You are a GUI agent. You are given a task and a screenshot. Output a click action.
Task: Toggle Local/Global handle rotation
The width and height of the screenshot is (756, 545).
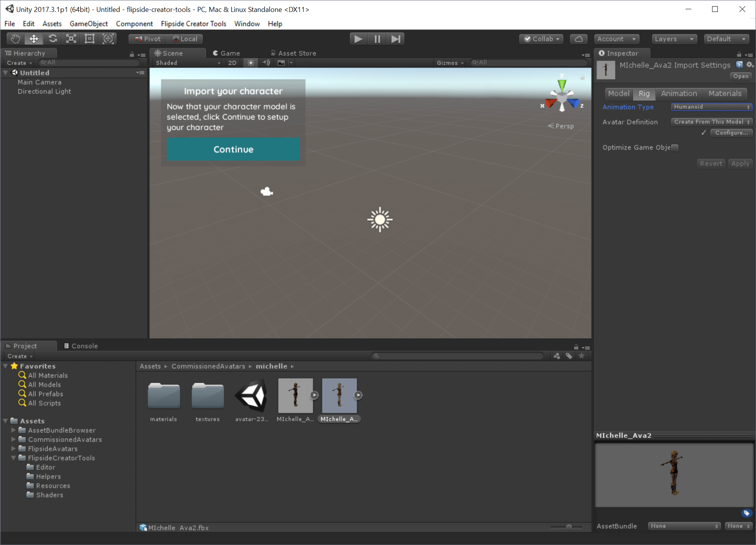pyautogui.click(x=184, y=39)
